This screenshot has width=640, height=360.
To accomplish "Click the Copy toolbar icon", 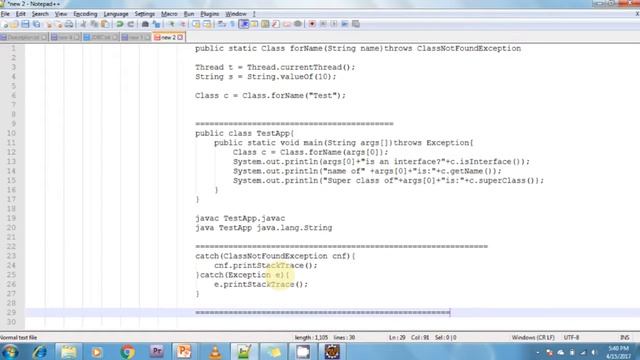I will [94, 24].
